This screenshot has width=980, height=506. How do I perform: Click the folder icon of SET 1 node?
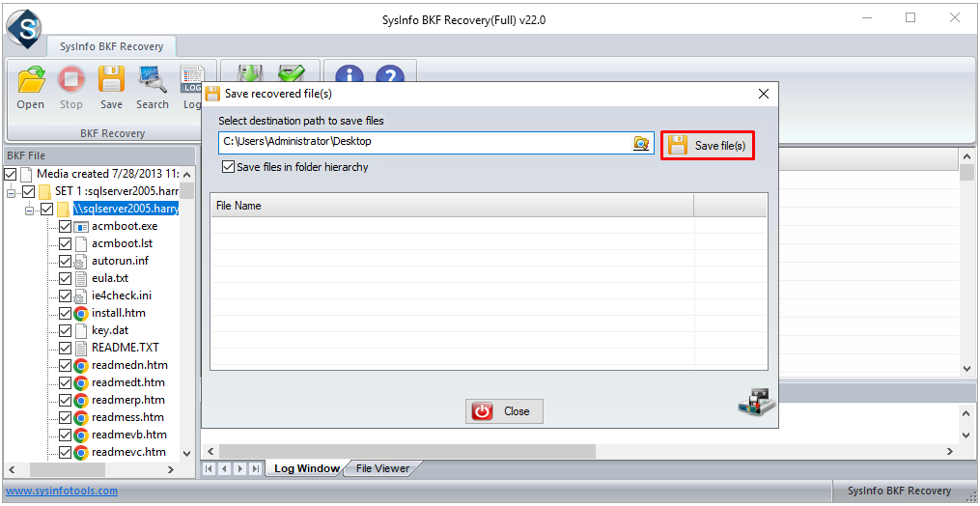(44, 191)
